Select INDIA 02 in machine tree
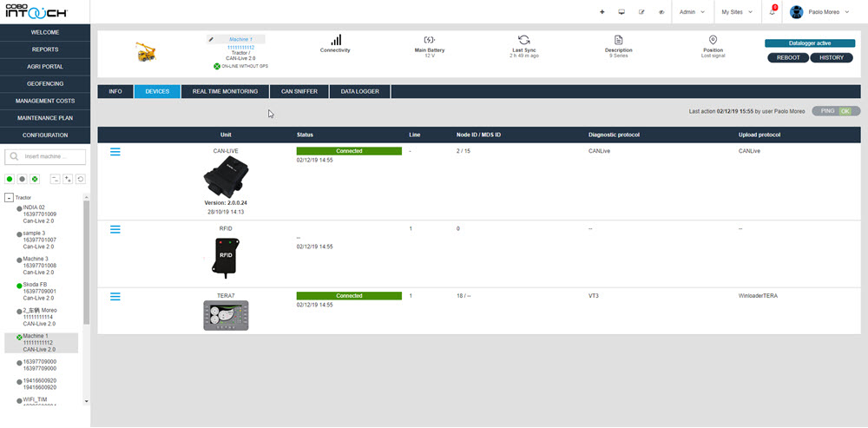The image size is (868, 428). pos(39,214)
